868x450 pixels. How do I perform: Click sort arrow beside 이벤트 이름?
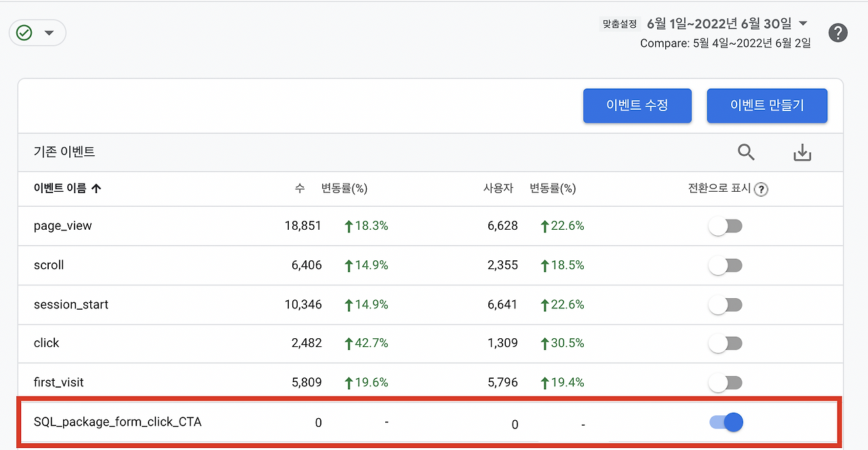click(96, 189)
